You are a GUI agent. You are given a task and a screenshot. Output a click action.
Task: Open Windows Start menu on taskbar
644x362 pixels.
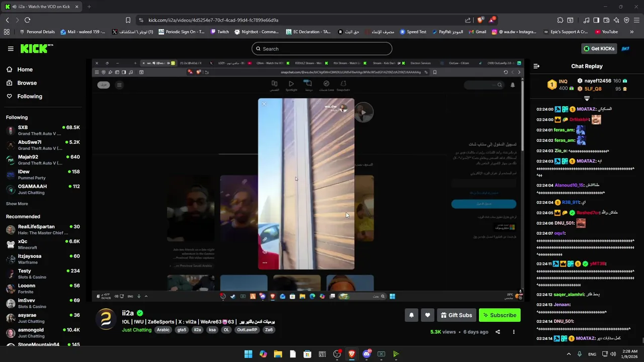tap(249, 354)
